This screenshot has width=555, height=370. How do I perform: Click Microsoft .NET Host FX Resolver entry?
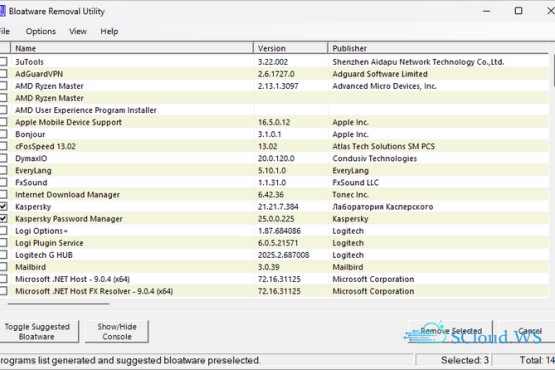click(94, 291)
